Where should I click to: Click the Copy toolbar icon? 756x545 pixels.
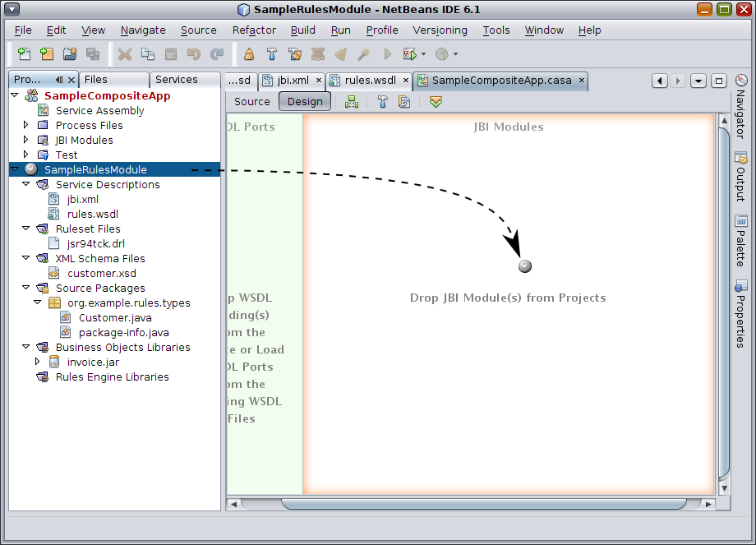click(x=148, y=54)
